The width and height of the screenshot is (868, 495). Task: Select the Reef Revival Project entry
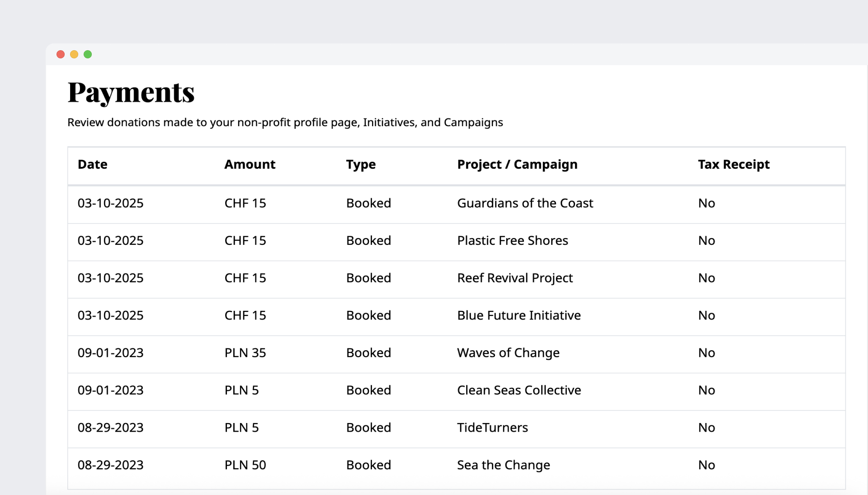tap(514, 278)
